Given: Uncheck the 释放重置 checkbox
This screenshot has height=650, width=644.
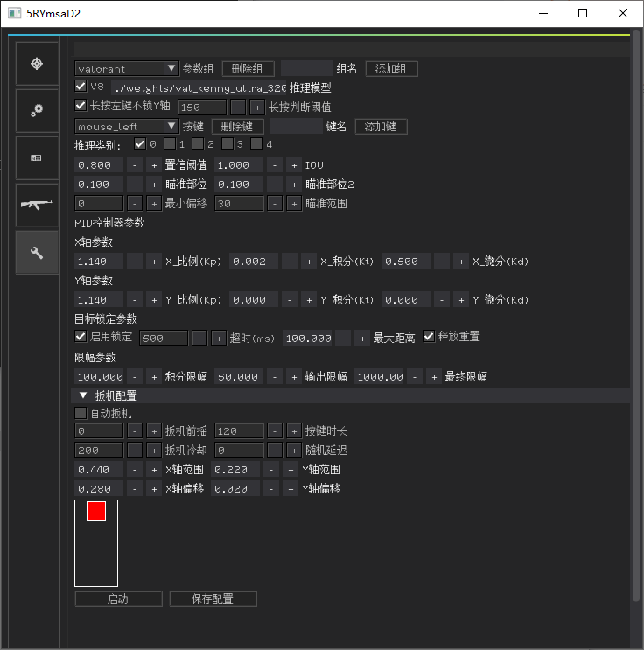Looking at the screenshot, I should (x=429, y=337).
